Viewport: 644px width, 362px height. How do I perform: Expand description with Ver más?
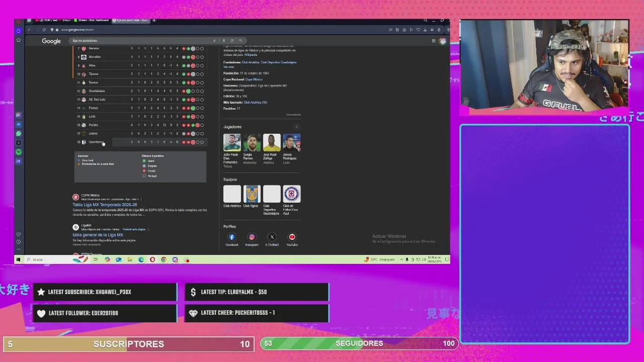(x=229, y=67)
